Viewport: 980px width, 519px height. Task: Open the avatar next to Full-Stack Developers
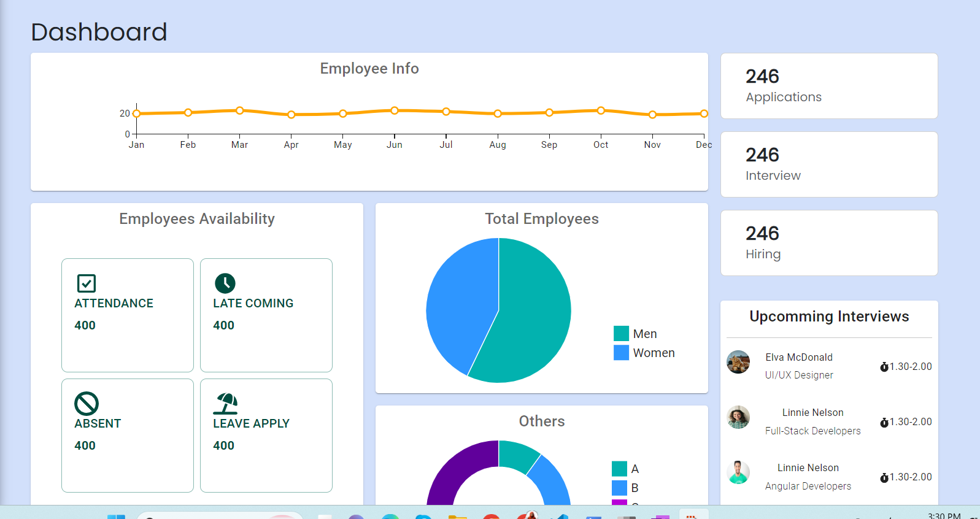point(738,417)
